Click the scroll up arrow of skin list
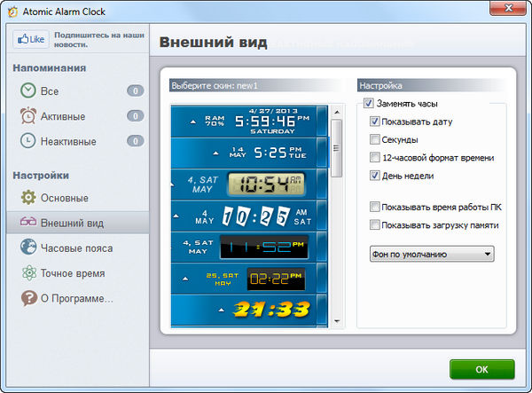Screen dimensions: 532x393 (337, 112)
